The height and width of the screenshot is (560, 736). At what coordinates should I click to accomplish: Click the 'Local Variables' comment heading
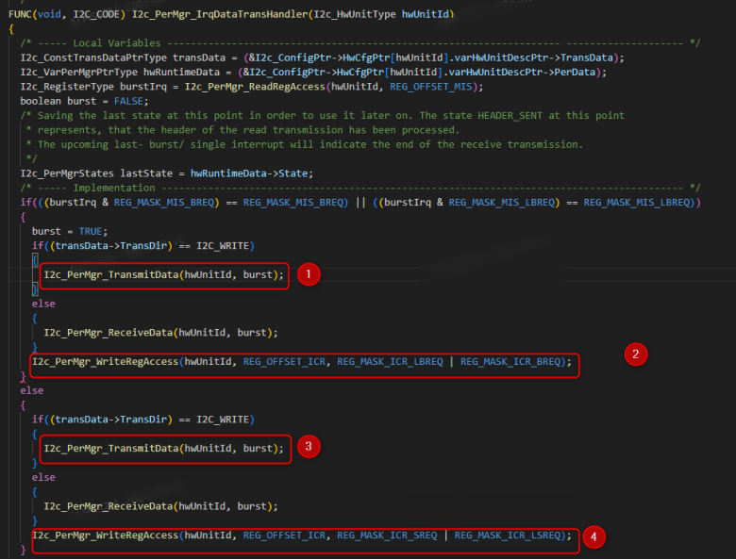point(117,43)
